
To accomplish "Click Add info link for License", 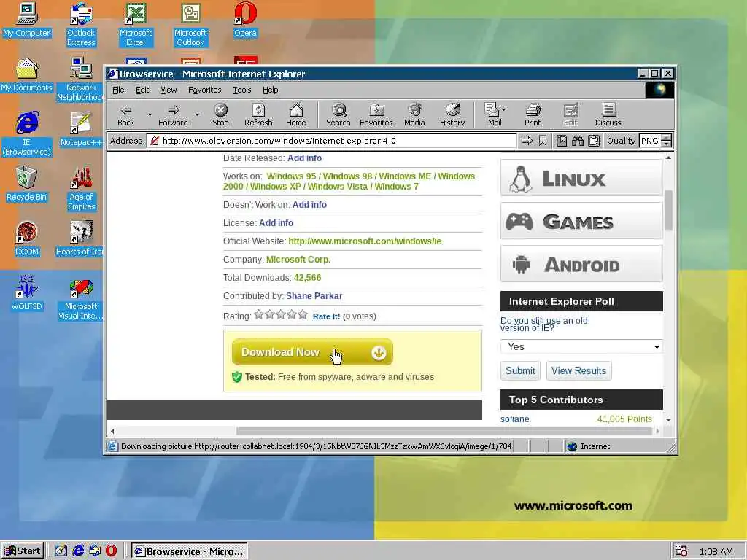I will pyautogui.click(x=276, y=223).
